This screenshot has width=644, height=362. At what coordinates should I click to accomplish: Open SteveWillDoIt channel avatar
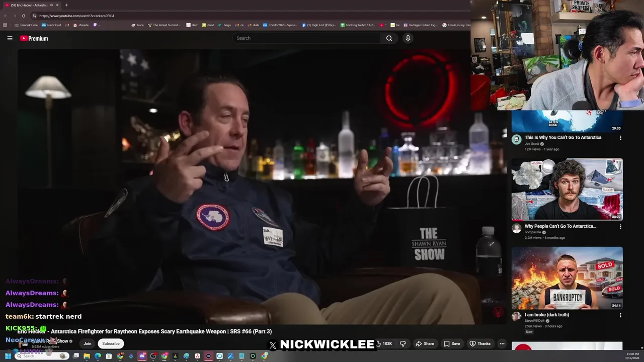click(x=516, y=317)
